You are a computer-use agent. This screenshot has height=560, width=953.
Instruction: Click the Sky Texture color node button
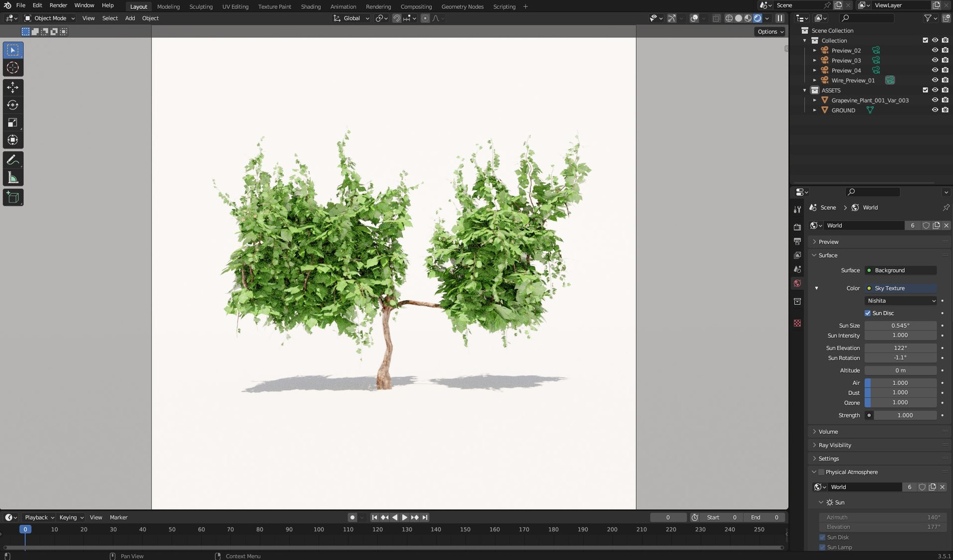901,288
